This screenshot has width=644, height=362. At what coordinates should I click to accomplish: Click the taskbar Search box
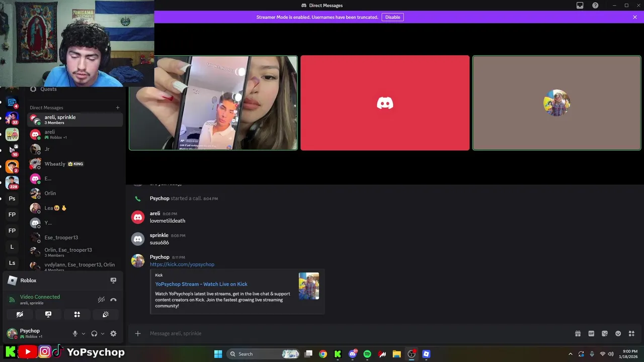point(264,354)
